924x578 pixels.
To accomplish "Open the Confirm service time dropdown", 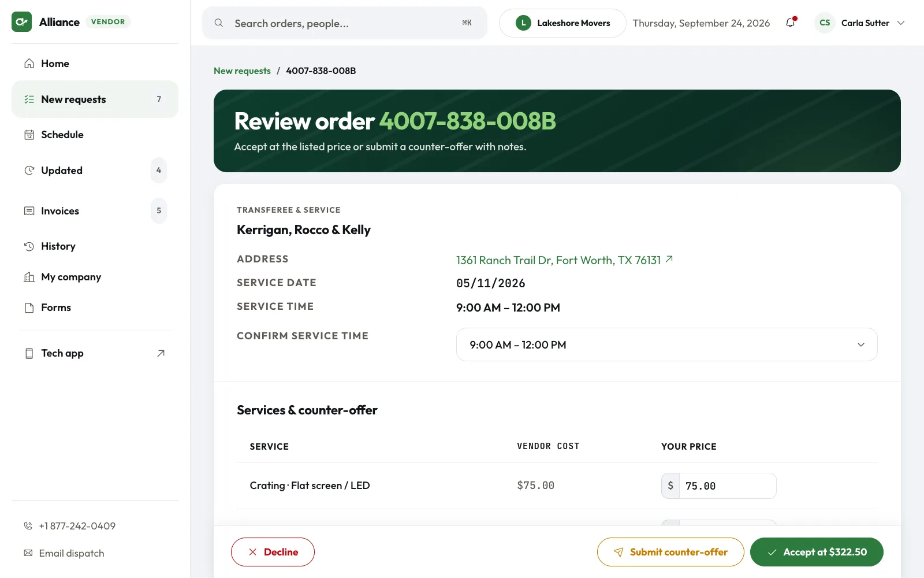I will click(x=667, y=344).
